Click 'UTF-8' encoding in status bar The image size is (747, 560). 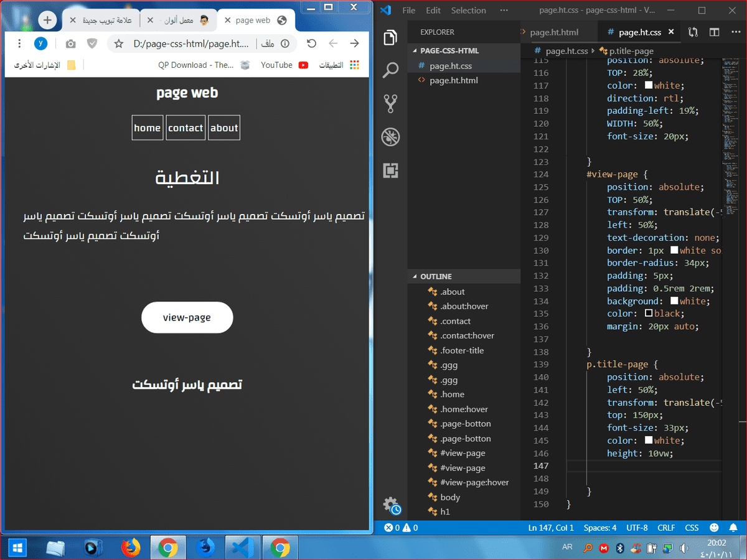tap(637, 528)
